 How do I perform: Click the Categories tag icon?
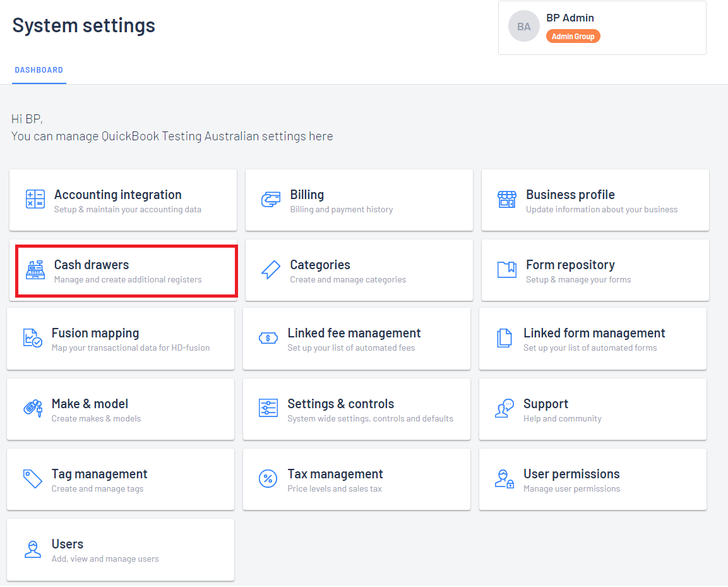click(271, 270)
